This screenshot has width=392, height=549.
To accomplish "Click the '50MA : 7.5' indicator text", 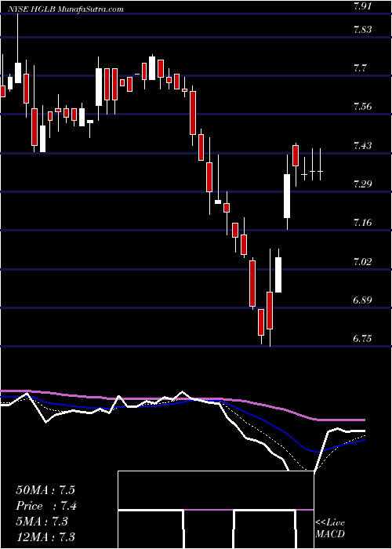I will pyautogui.click(x=45, y=490).
